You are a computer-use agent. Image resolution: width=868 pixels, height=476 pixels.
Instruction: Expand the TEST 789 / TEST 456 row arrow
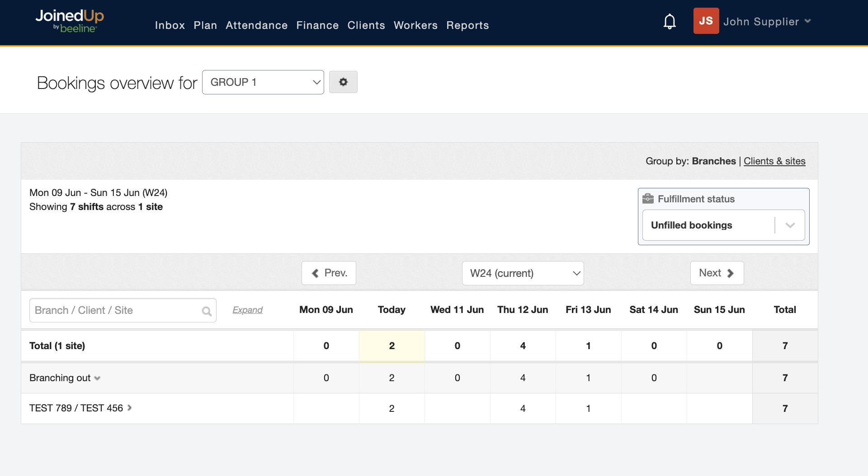tap(130, 408)
